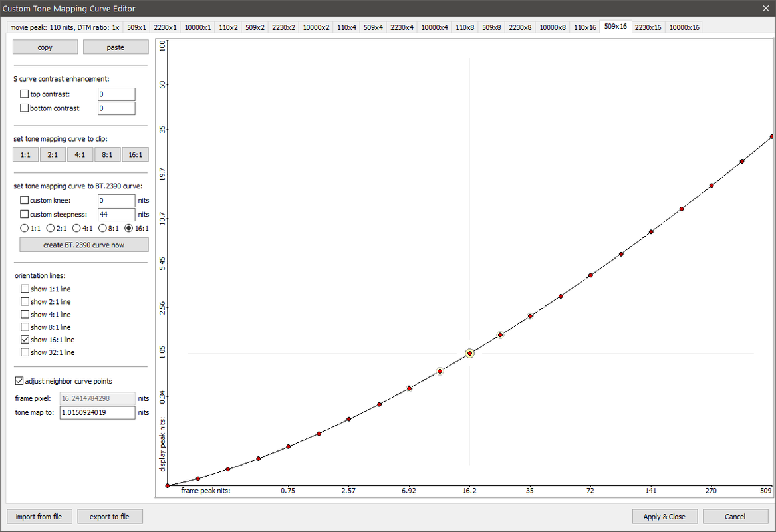The height and width of the screenshot is (532, 776).
Task: Select the 4:1 BT.2390 radio button
Action: tap(76, 228)
